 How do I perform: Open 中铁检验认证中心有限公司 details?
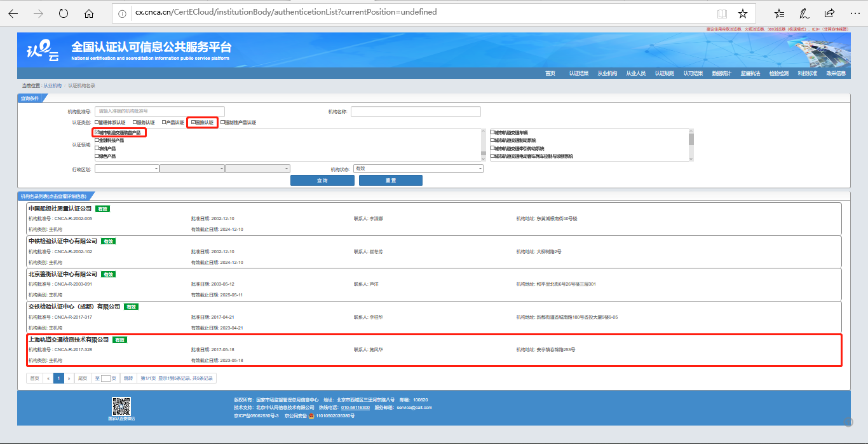click(x=63, y=241)
